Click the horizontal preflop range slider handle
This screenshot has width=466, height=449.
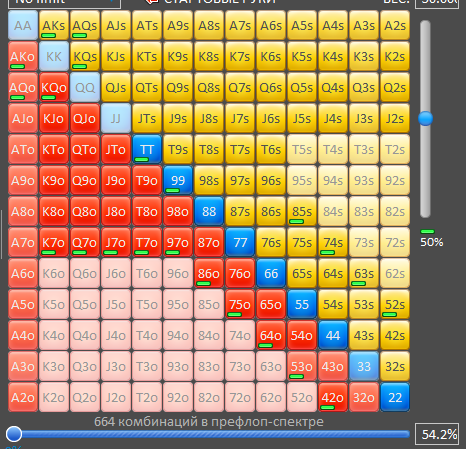pyautogui.click(x=14, y=434)
